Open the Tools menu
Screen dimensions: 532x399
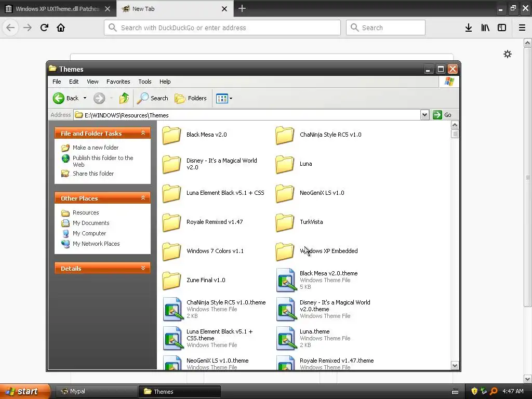(x=145, y=82)
